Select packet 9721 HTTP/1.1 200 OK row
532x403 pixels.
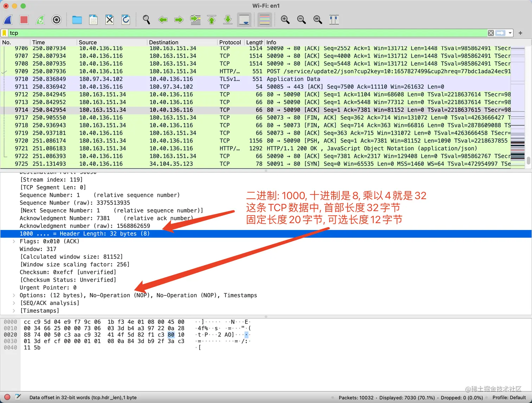pos(255,148)
